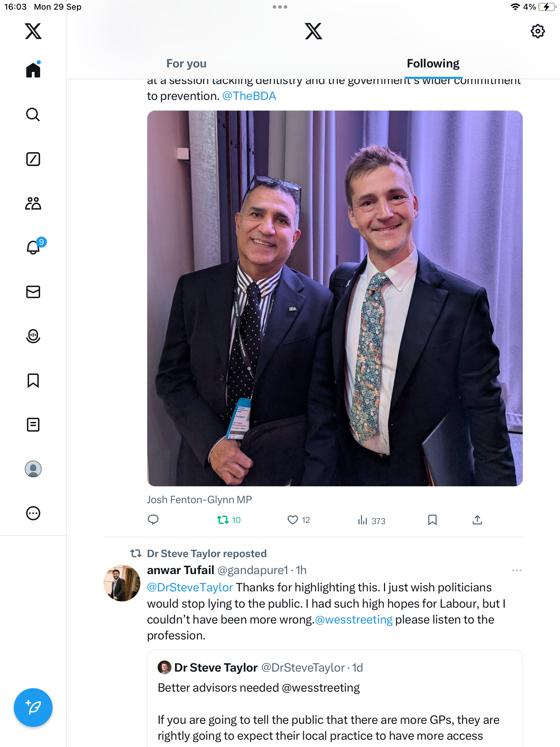Open Notifications bell with 9 badge
560x747 pixels.
(34, 248)
